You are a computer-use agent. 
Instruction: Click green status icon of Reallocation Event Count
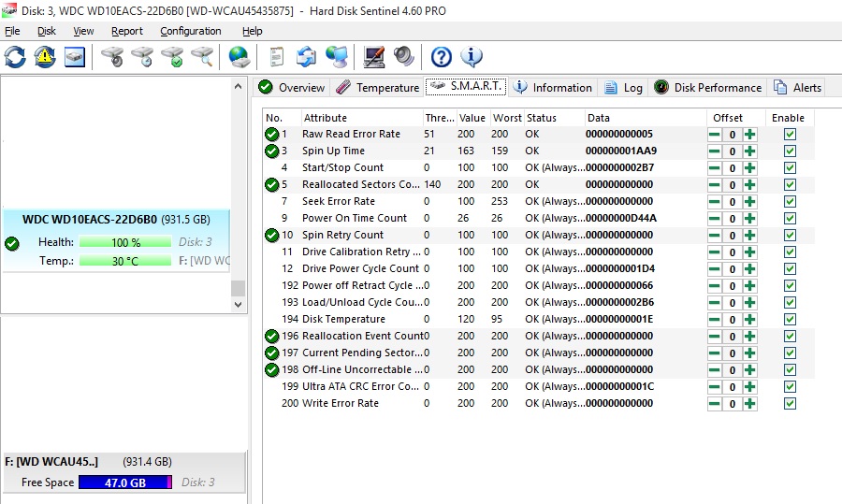(271, 336)
